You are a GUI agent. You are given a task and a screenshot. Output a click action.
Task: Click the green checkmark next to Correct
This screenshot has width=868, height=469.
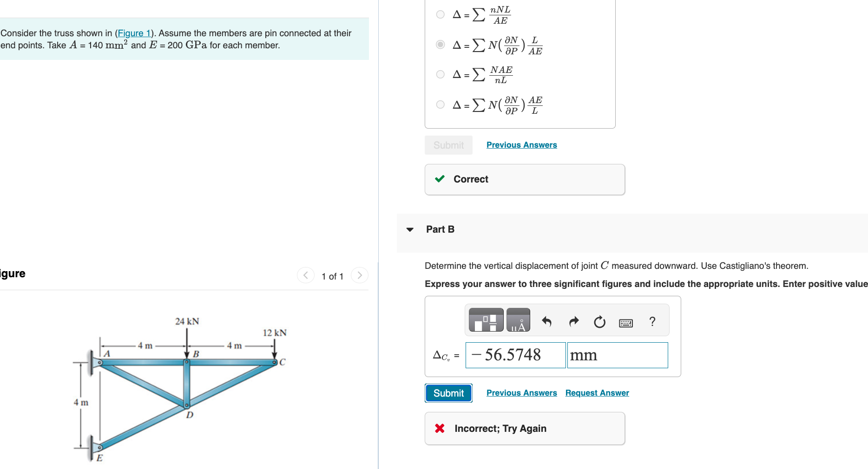tap(439, 179)
